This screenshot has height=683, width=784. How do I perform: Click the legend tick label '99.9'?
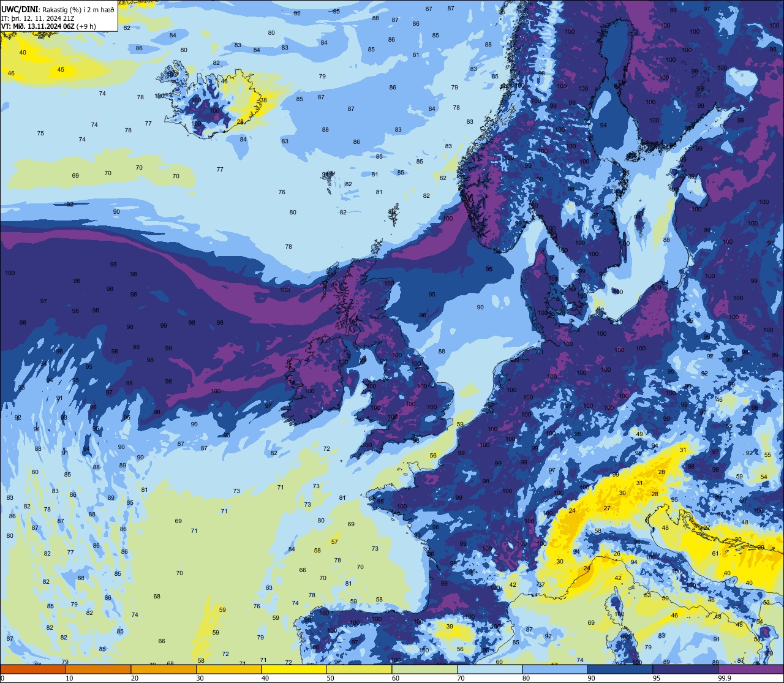click(725, 678)
